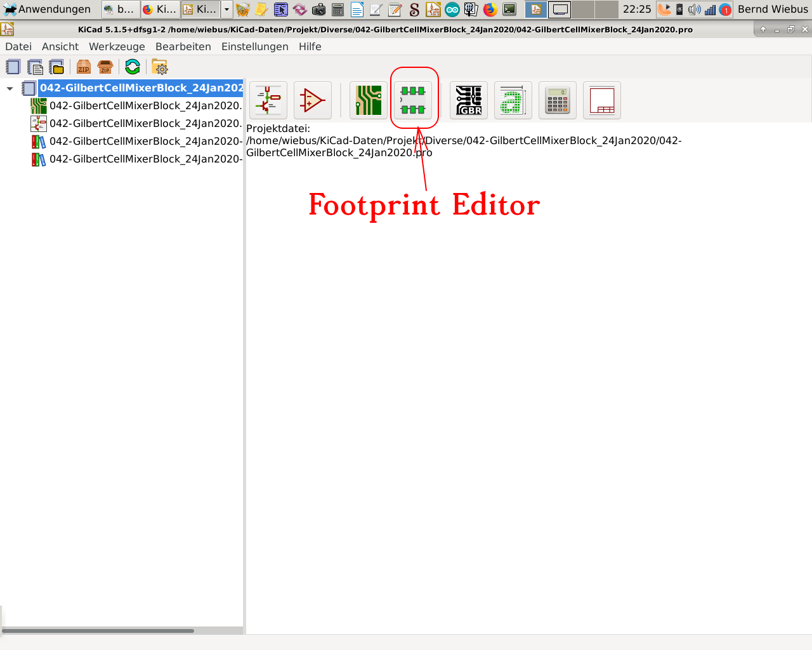Create new project from template
Image resolution: width=812 pixels, height=650 pixels.
[35, 67]
